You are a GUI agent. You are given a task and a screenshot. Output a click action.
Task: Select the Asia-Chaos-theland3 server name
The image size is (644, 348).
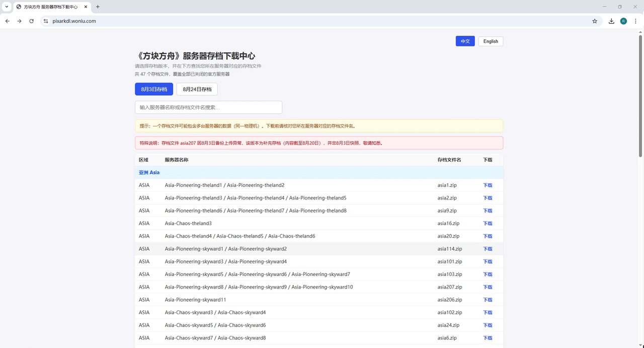pos(188,224)
